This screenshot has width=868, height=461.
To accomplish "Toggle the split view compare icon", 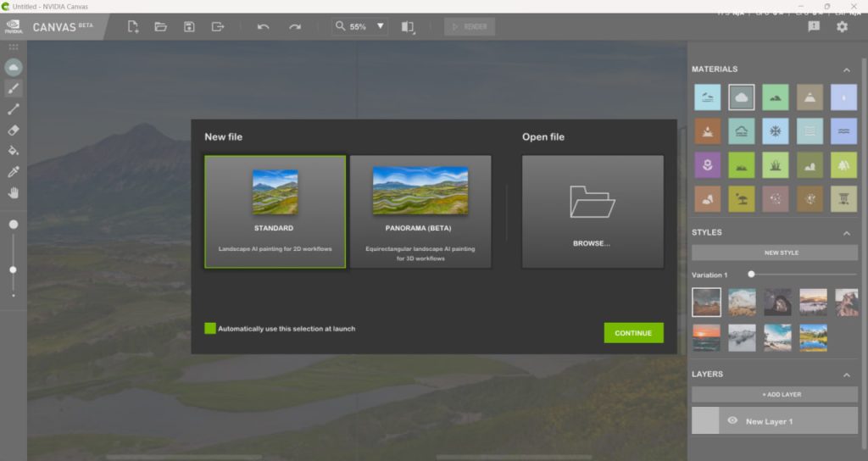I will point(408,27).
